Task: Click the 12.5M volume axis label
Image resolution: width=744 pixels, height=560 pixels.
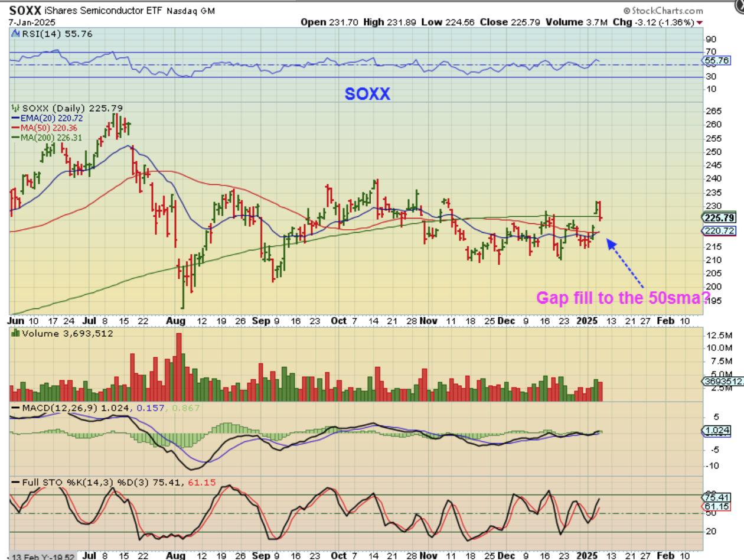Action: [x=718, y=336]
